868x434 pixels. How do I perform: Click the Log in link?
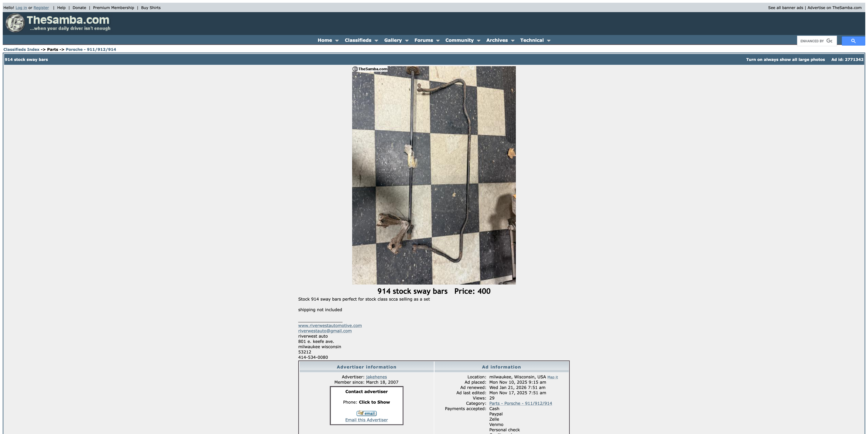pyautogui.click(x=21, y=7)
